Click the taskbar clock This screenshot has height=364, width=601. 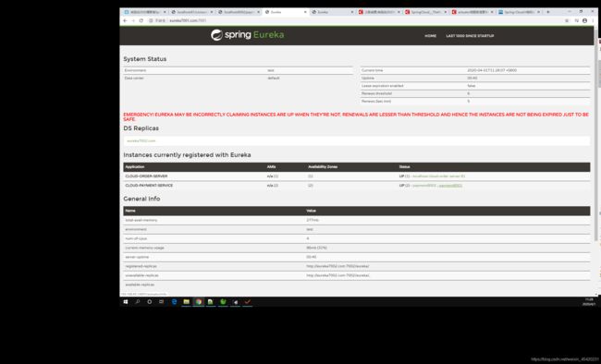click(x=589, y=302)
